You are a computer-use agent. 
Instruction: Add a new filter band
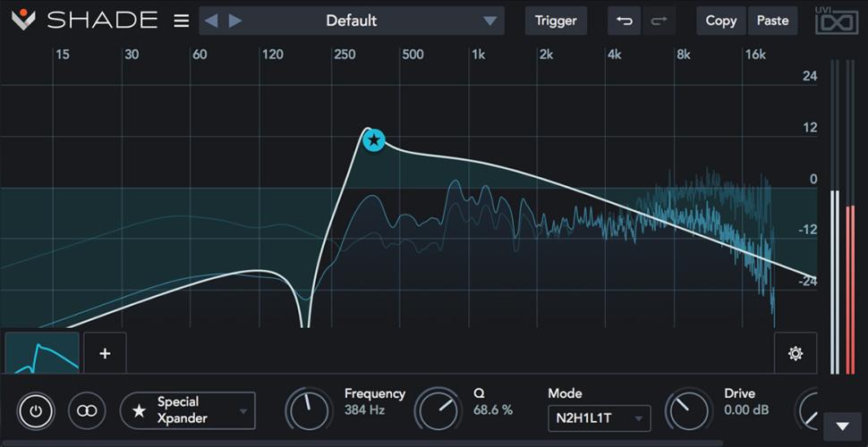(x=106, y=353)
